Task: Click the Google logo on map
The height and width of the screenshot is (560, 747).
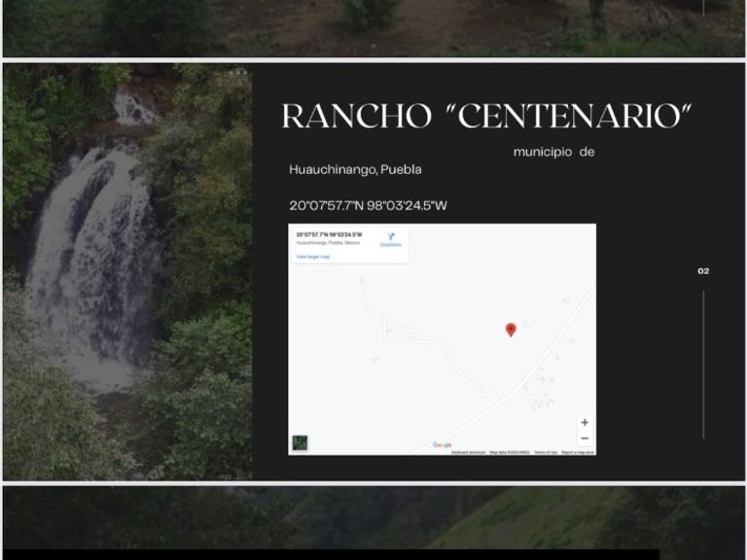Action: (x=443, y=444)
